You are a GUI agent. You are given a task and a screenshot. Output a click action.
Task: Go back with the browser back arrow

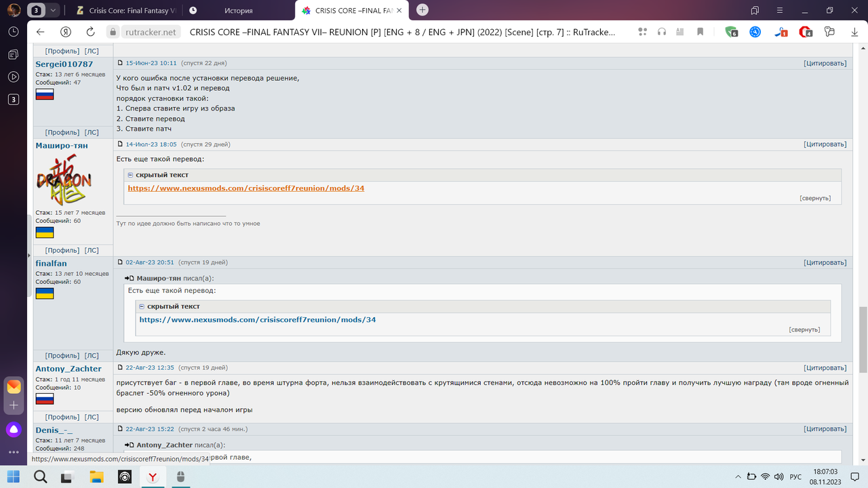coord(40,32)
